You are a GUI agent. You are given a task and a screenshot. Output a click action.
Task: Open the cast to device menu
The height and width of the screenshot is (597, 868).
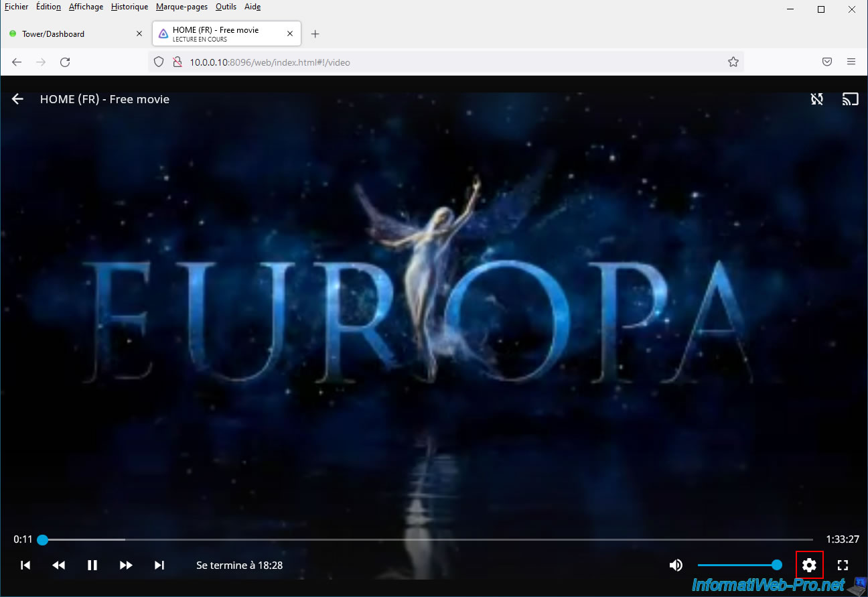point(850,99)
